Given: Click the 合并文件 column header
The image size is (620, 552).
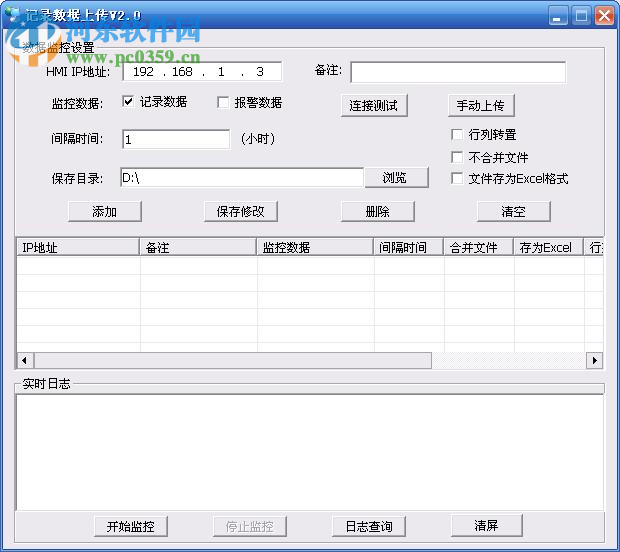Looking at the screenshot, I should 478,247.
